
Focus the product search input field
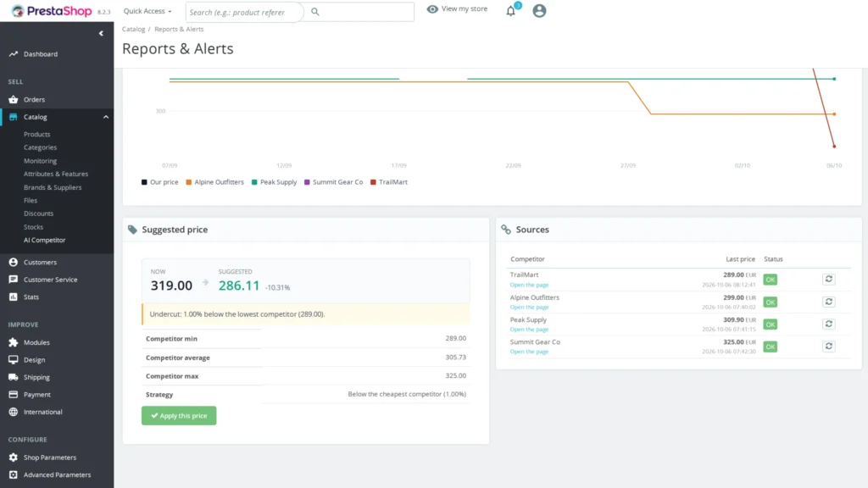pyautogui.click(x=244, y=12)
